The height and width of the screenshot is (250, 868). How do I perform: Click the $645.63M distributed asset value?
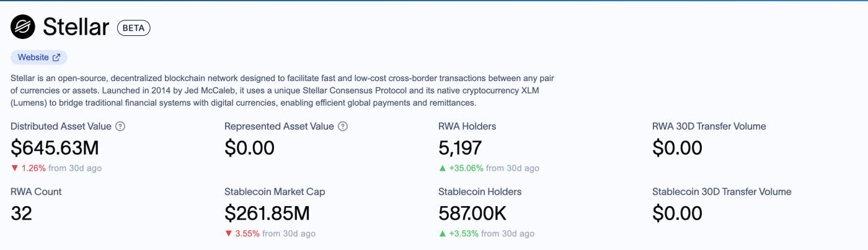point(55,148)
